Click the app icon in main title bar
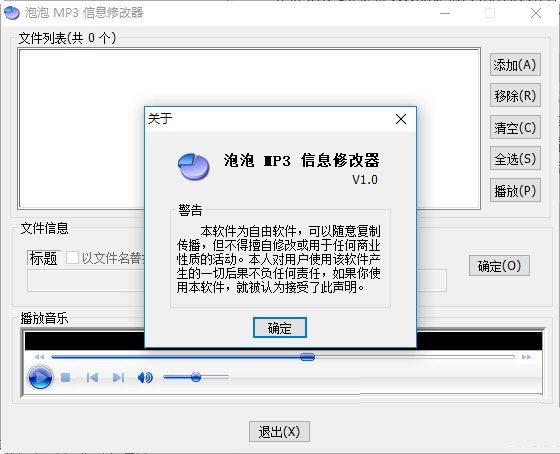 (x=12, y=13)
